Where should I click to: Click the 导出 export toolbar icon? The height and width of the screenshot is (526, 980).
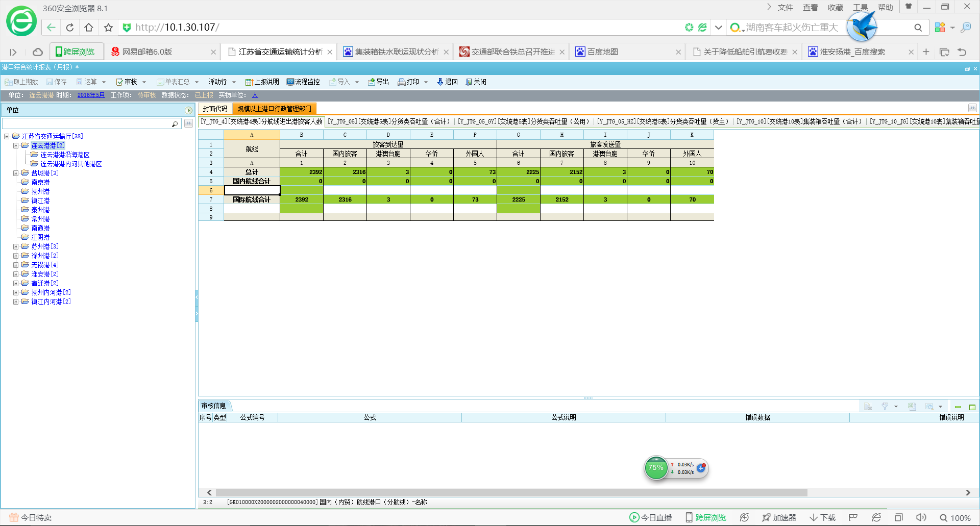(372, 82)
